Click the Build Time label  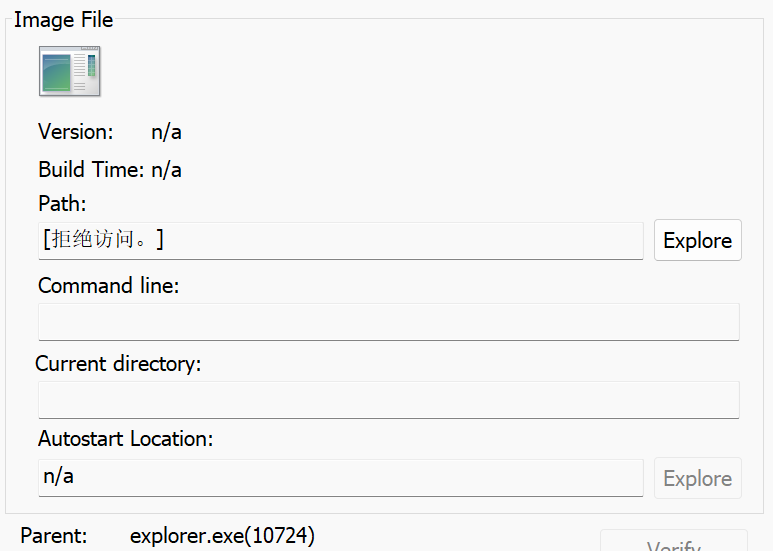coord(91,169)
